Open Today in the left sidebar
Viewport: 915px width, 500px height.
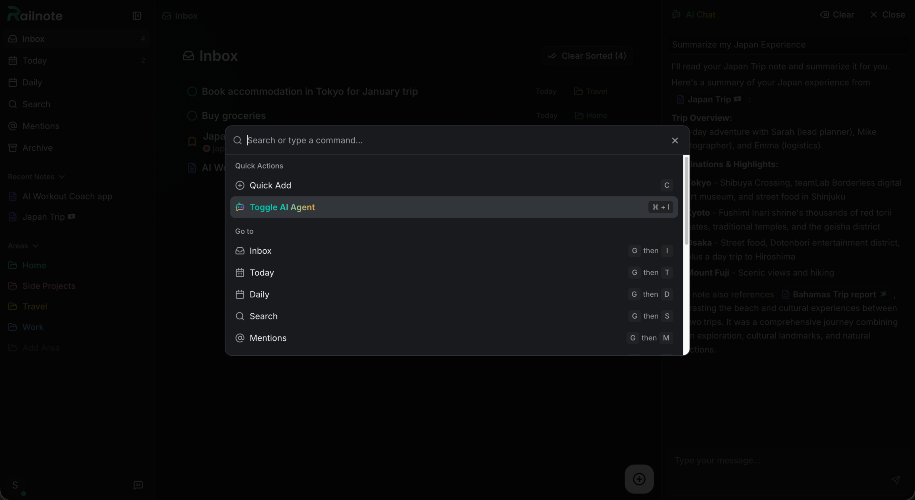click(76, 61)
